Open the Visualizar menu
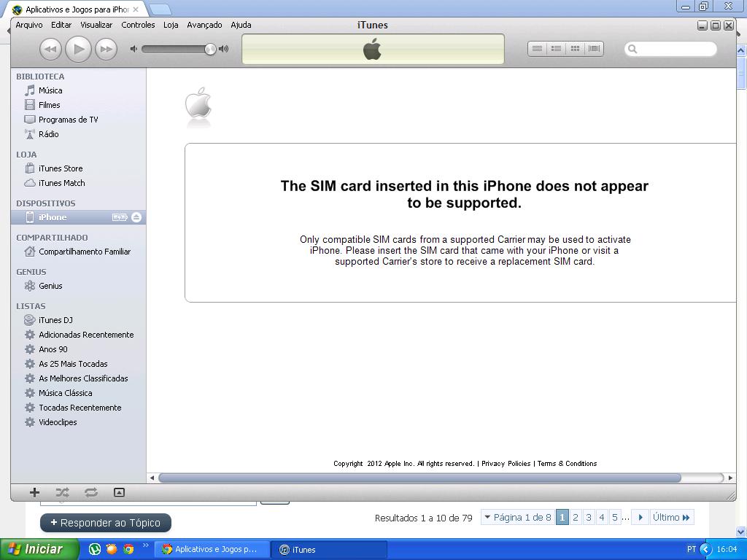The height and width of the screenshot is (560, 747). click(x=96, y=25)
